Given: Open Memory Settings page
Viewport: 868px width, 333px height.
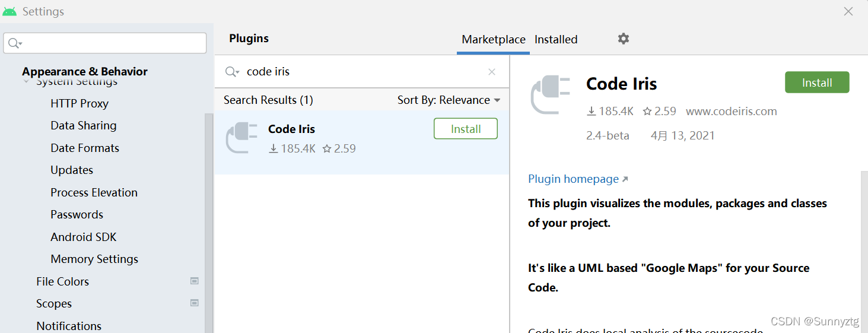Looking at the screenshot, I should click(x=94, y=259).
